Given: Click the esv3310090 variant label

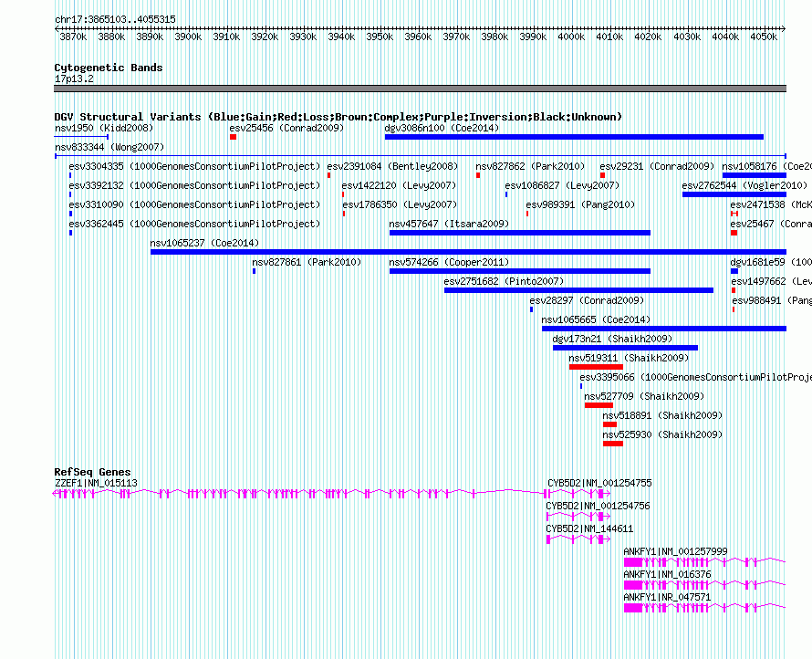Looking at the screenshot, I should click(x=194, y=204).
